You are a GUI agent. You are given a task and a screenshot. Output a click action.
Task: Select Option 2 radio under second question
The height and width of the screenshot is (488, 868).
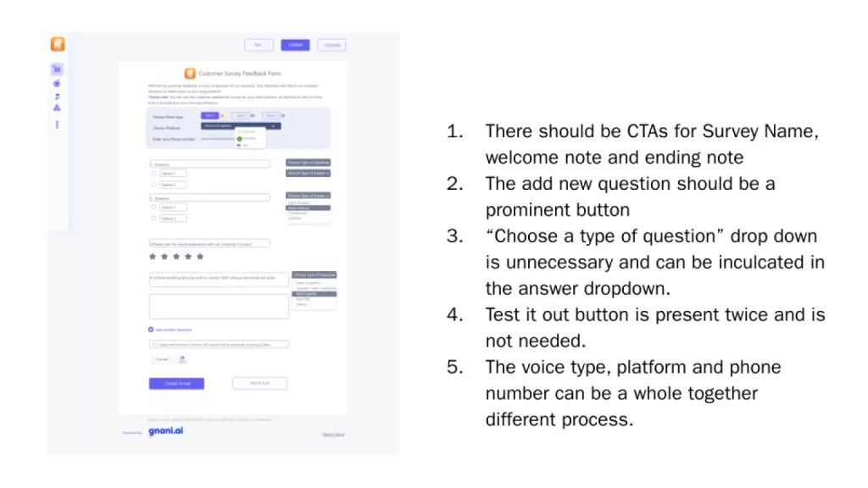coord(154,219)
